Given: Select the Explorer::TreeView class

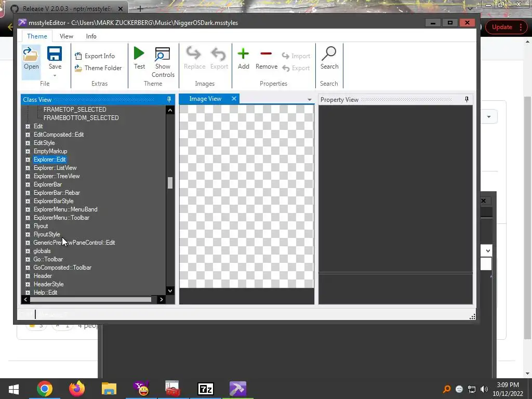Looking at the screenshot, I should coord(57,176).
